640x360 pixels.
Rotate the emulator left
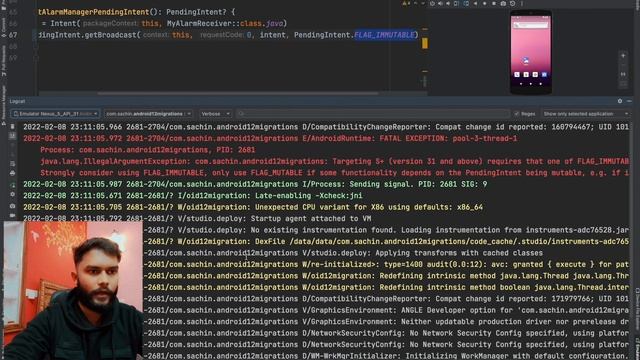pos(456,3)
